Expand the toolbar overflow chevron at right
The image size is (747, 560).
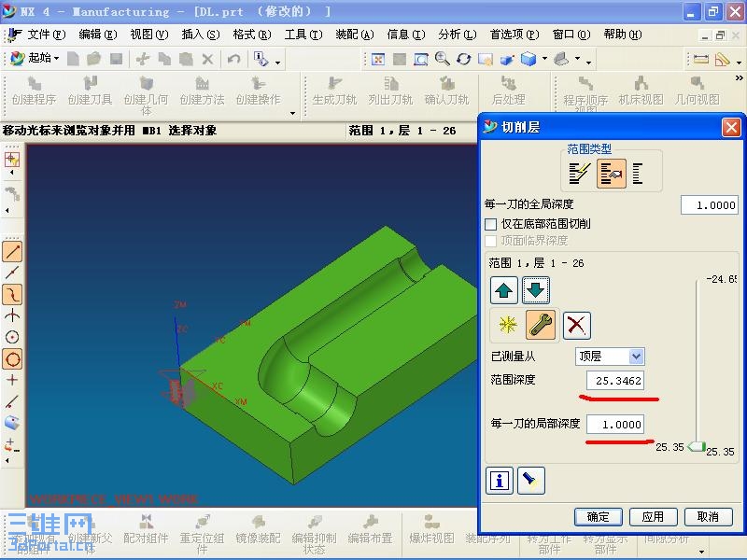click(739, 78)
